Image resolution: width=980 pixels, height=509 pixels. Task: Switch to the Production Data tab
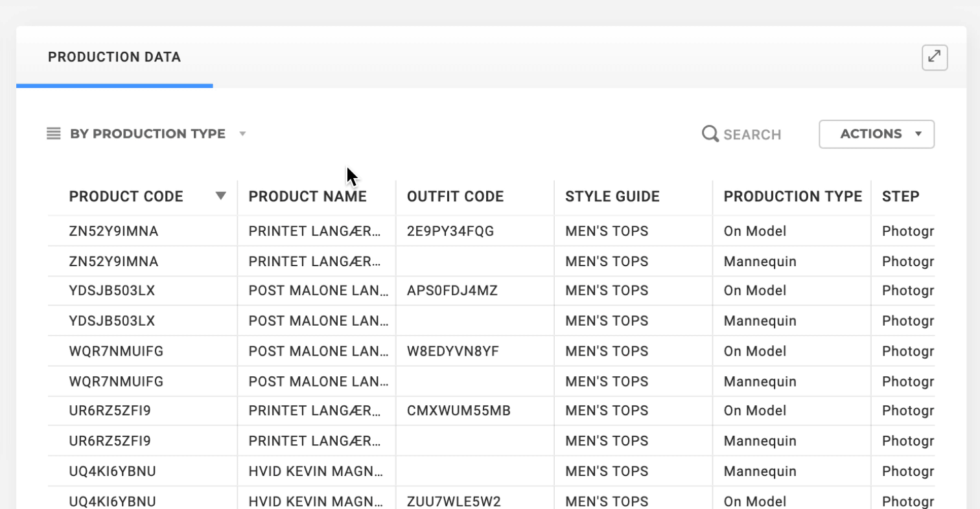coord(114,58)
